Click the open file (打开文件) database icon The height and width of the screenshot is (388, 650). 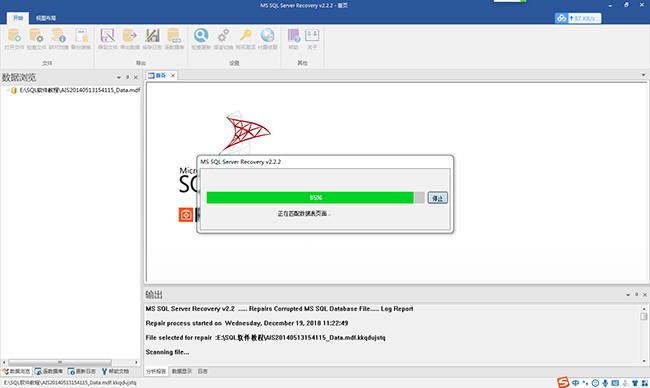click(14, 36)
